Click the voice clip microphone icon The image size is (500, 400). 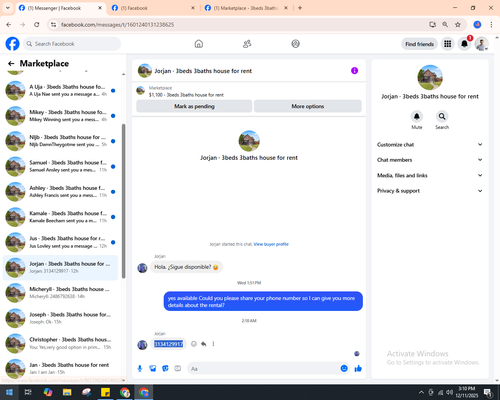click(140, 368)
